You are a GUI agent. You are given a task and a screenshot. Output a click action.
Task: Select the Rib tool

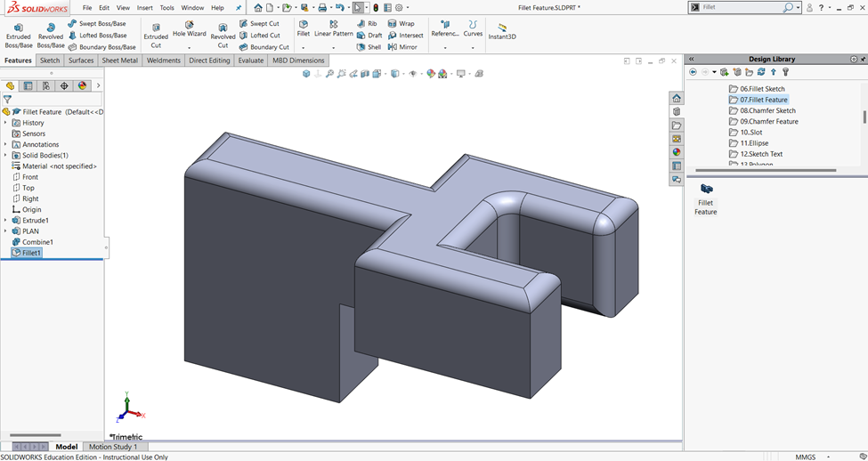point(368,24)
